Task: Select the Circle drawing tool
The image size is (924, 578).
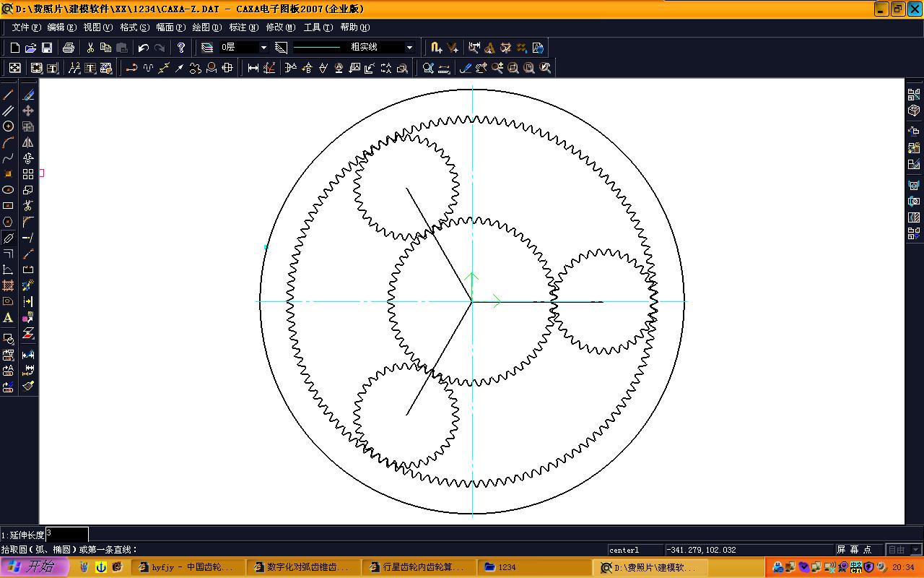Action: [9, 126]
